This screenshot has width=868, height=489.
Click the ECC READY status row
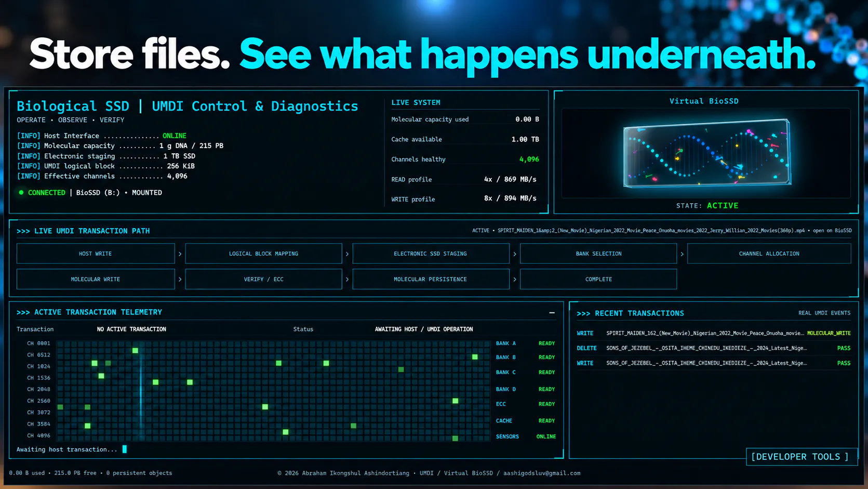(x=526, y=404)
